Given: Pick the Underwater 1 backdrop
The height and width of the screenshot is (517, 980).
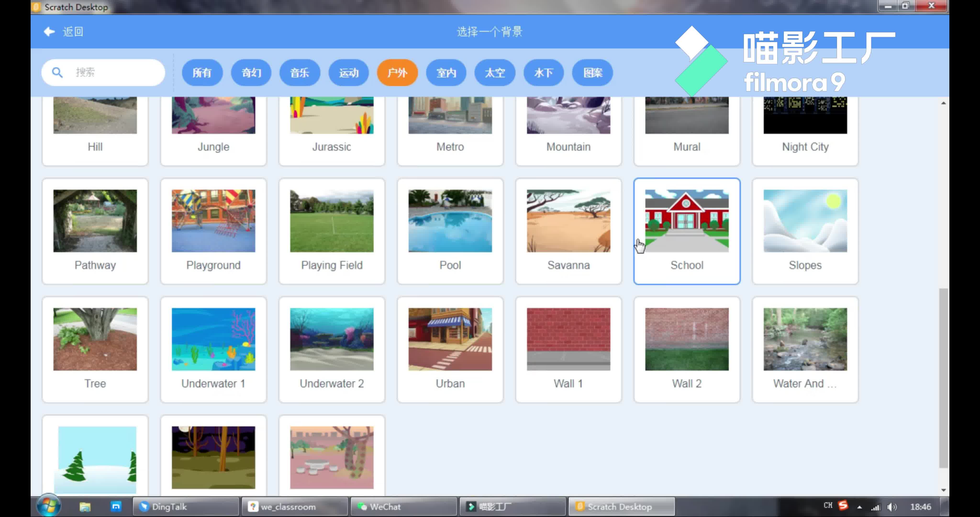Looking at the screenshot, I should click(213, 339).
